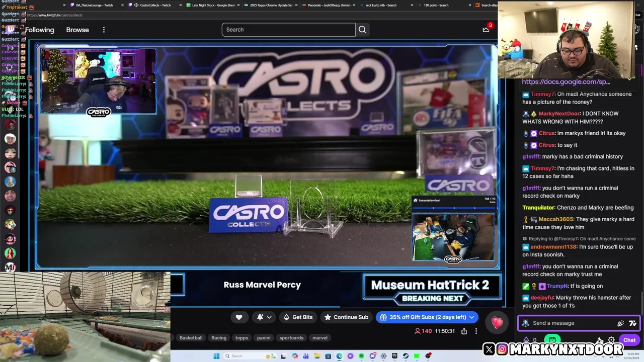Select the Racing tag
This screenshot has width=644, height=362.
[x=219, y=338]
